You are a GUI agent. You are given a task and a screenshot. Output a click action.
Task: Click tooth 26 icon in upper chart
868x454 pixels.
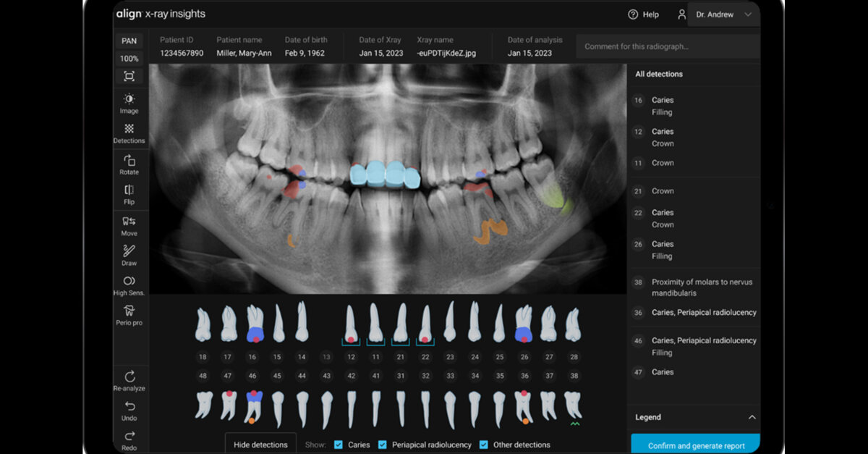524,323
